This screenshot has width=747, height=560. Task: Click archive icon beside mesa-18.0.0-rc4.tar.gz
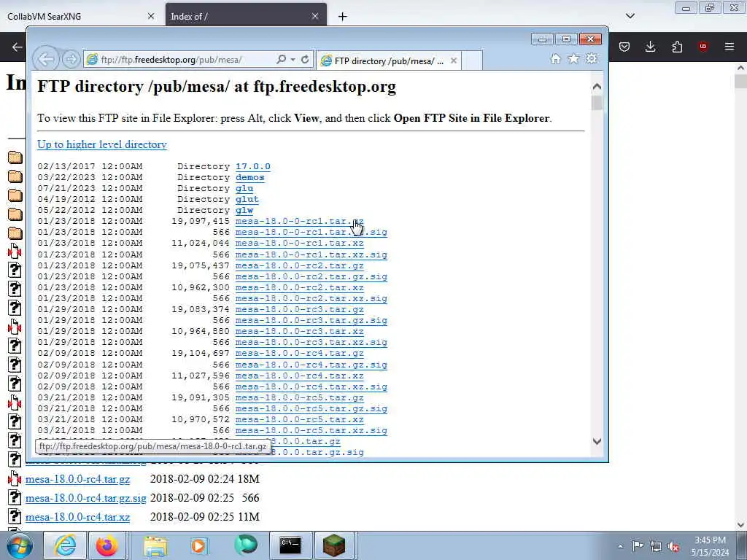pos(15,478)
